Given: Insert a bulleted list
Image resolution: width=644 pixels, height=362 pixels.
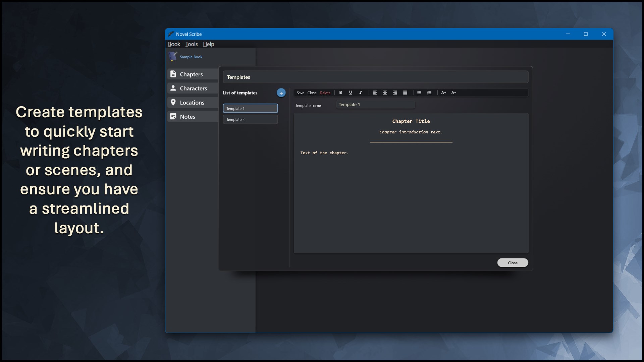Looking at the screenshot, I should click(419, 93).
